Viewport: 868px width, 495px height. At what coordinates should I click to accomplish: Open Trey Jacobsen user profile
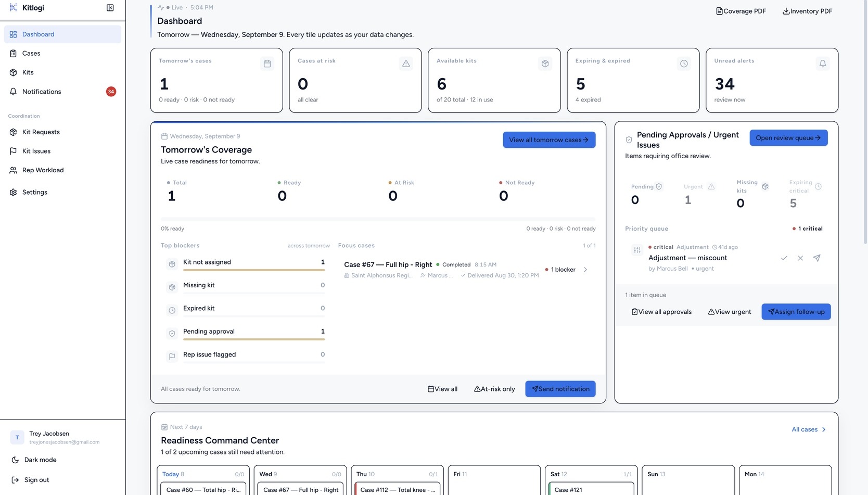coord(62,437)
